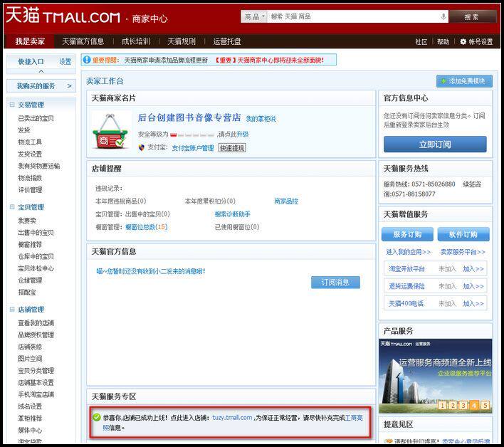Screen dimensions: 504x447
Task: Click the merchant basket avatar image
Action: point(111,132)
